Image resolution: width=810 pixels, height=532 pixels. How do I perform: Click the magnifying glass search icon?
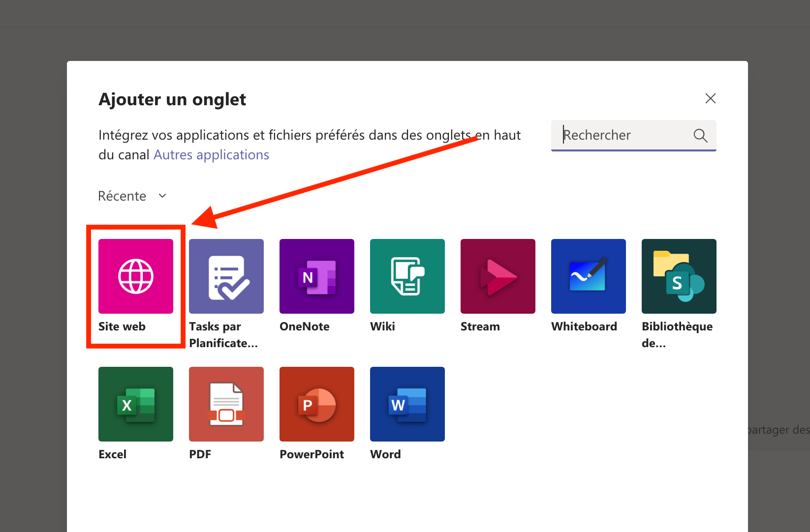pos(700,135)
